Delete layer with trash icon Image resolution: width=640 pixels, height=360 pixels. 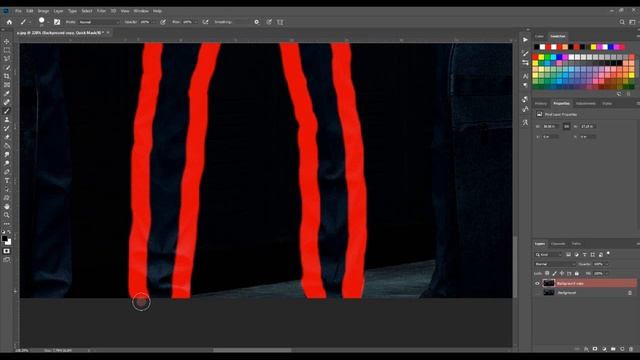631,349
